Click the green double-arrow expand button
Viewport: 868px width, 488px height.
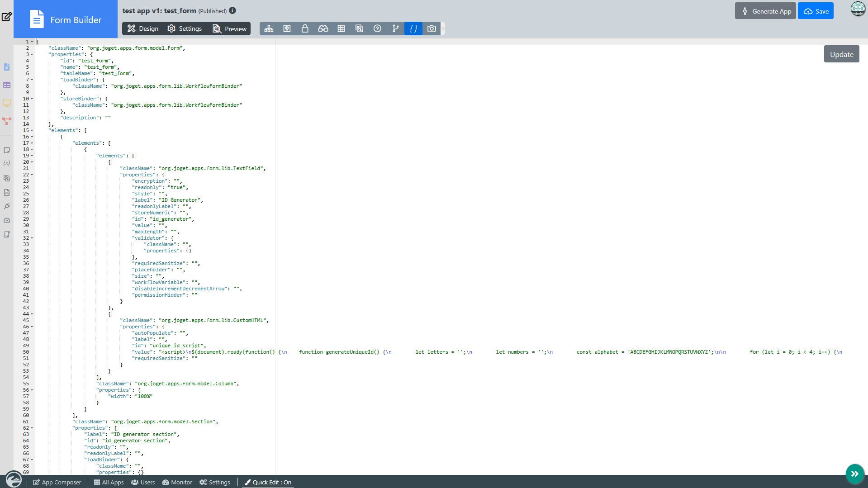(854, 474)
